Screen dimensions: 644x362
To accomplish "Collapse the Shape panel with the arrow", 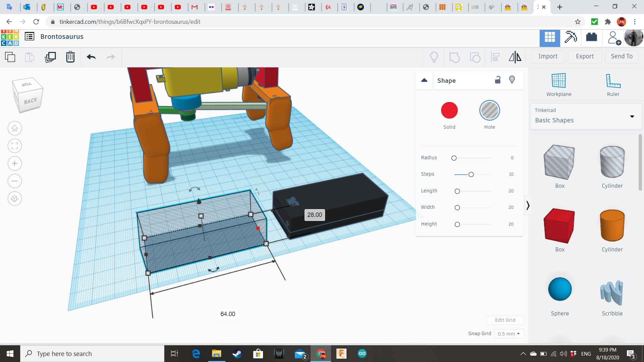I will (424, 80).
